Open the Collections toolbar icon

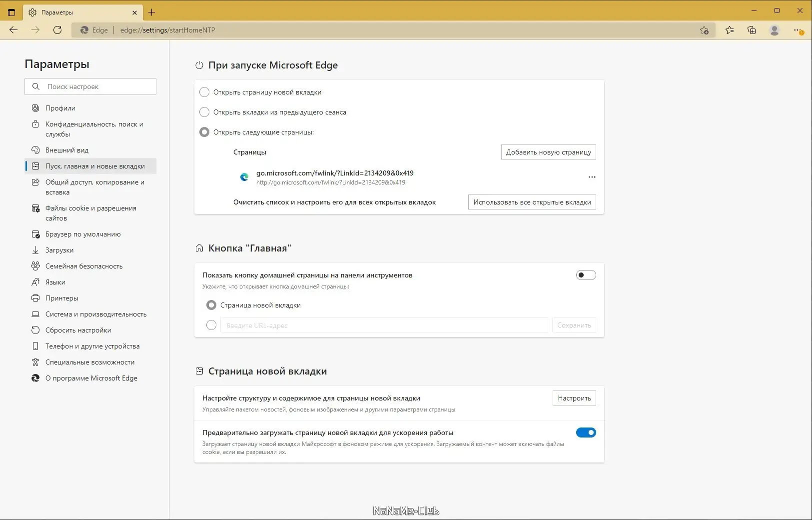click(x=752, y=30)
